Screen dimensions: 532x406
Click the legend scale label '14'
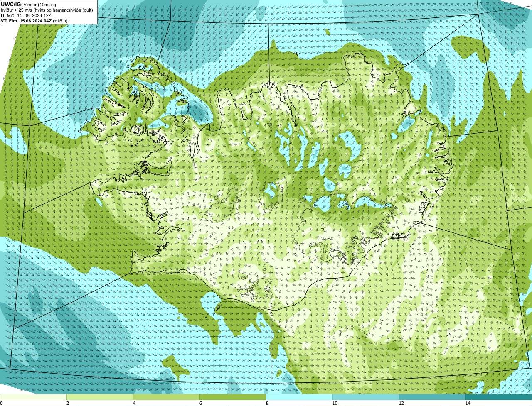[x=467, y=403]
